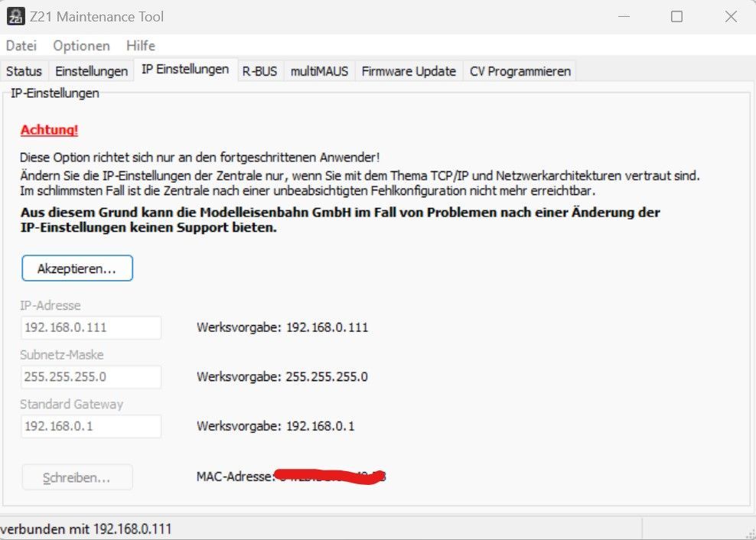This screenshot has height=540, width=756.
Task: Open the Optionen menu
Action: (81, 46)
